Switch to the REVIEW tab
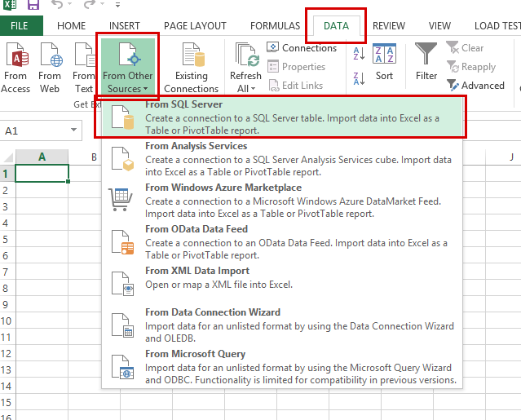Screen dimensions: 521x420 [x=389, y=25]
